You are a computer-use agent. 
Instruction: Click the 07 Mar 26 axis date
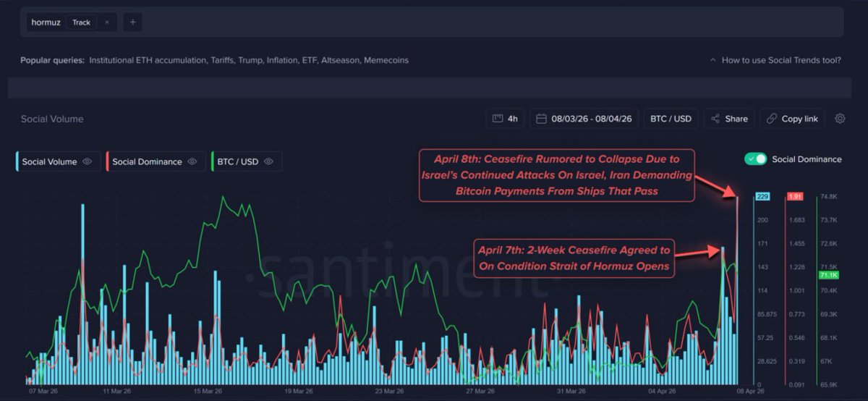43,391
